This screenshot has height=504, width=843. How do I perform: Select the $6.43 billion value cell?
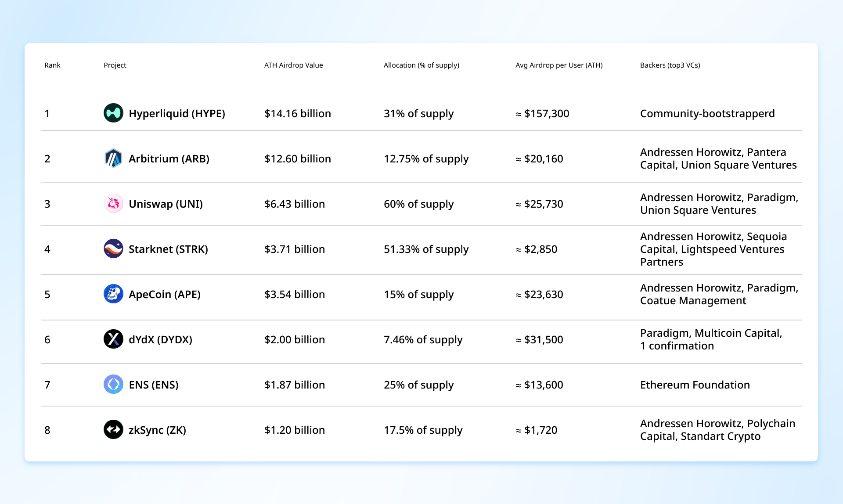tap(295, 204)
